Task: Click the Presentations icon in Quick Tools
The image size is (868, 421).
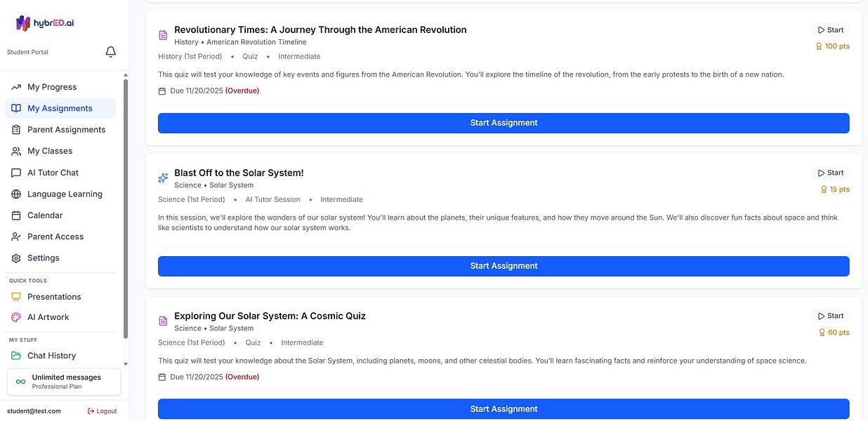Action: click(16, 297)
